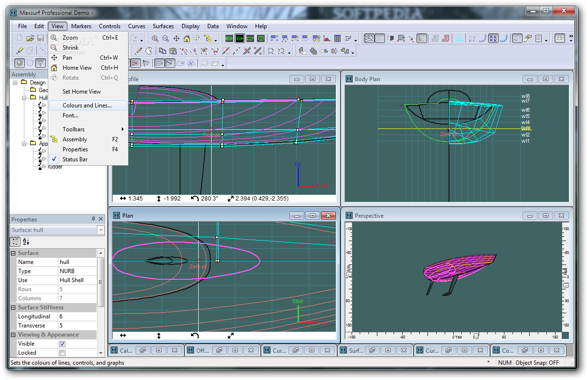The width and height of the screenshot is (588, 380).
Task: Click the Roll slider on Perspective right edge
Action: click(x=566, y=285)
